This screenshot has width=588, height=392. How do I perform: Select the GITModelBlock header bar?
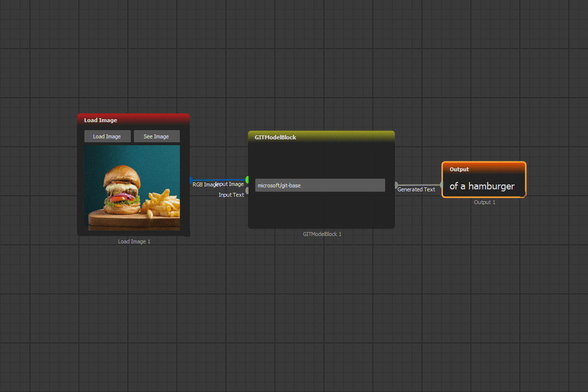tap(321, 137)
